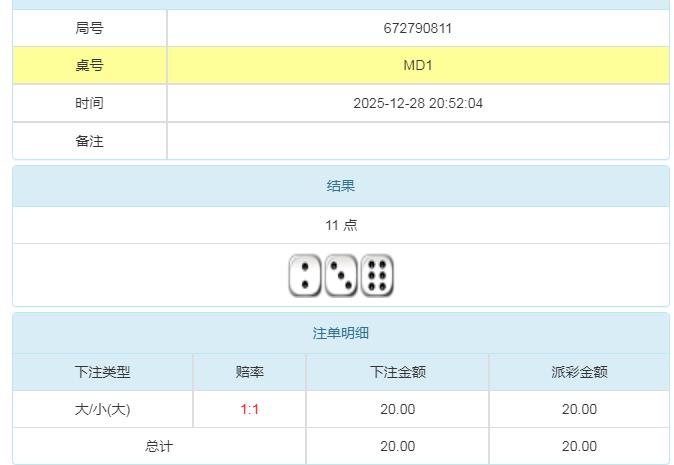Click the 总计 total row label

pyautogui.click(x=159, y=446)
